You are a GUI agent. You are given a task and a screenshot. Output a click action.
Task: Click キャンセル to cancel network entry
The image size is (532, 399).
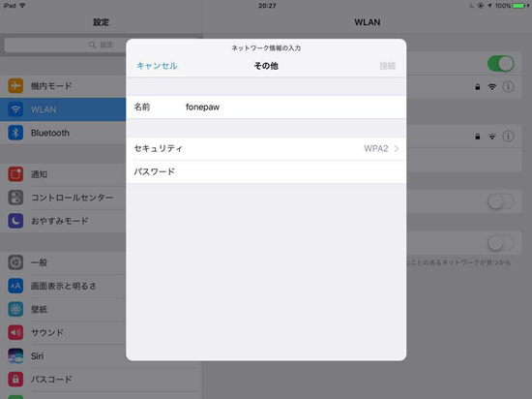tap(157, 66)
